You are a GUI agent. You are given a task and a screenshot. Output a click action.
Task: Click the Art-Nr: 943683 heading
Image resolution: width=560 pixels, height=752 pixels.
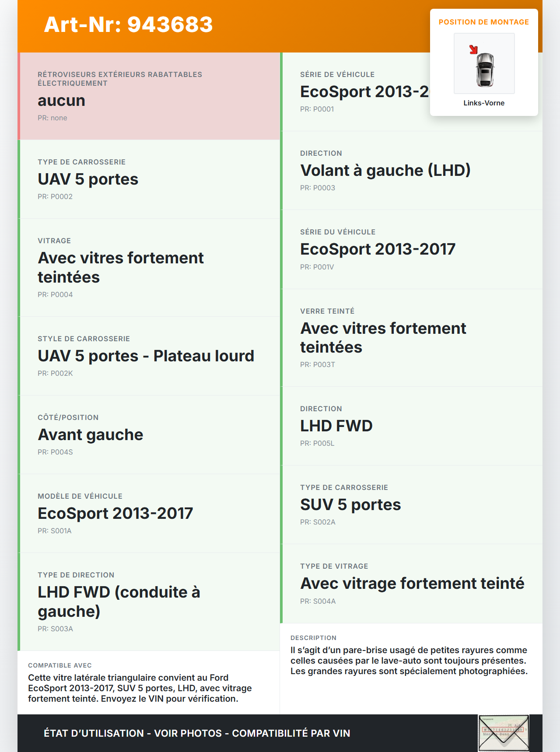click(x=128, y=24)
